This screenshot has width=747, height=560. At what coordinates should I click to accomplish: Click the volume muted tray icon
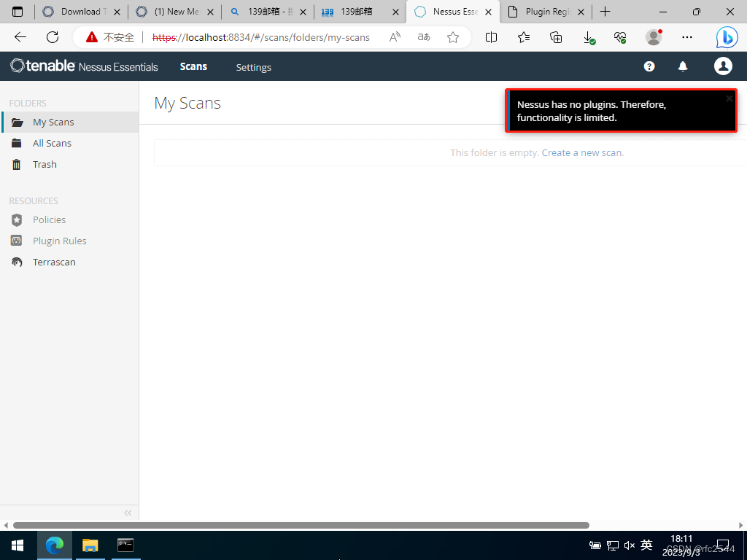pos(630,545)
